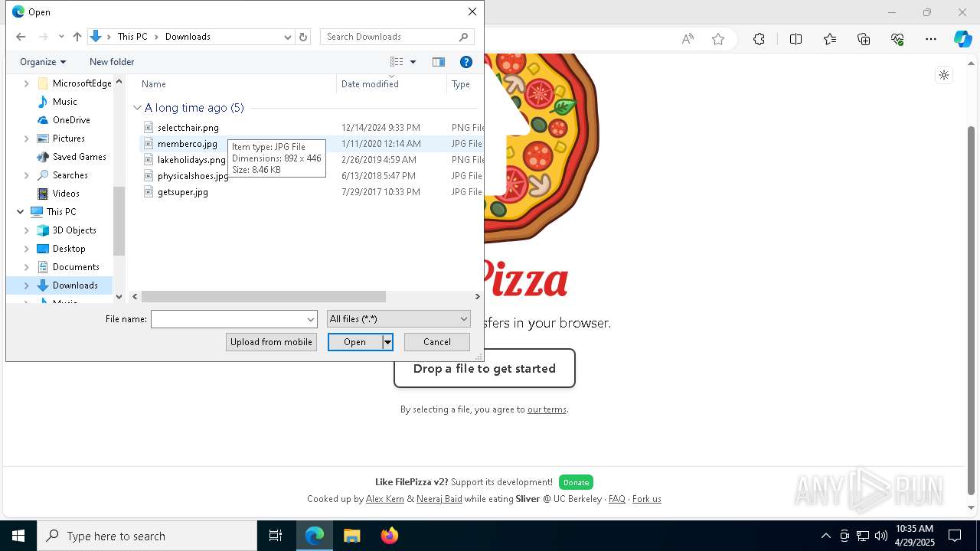Select Downloads in navigation pane
This screenshot has height=551, width=980.
[75, 285]
